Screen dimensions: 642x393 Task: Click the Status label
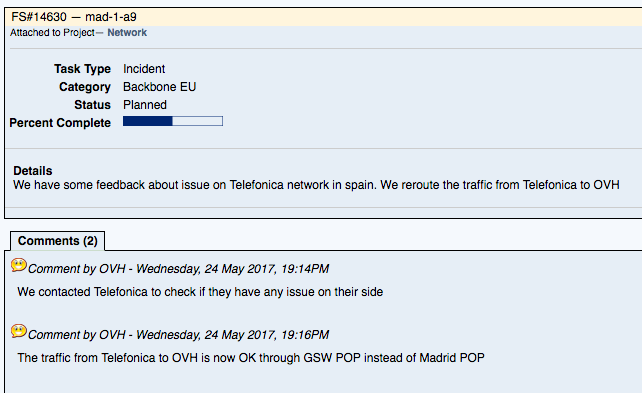[93, 105]
